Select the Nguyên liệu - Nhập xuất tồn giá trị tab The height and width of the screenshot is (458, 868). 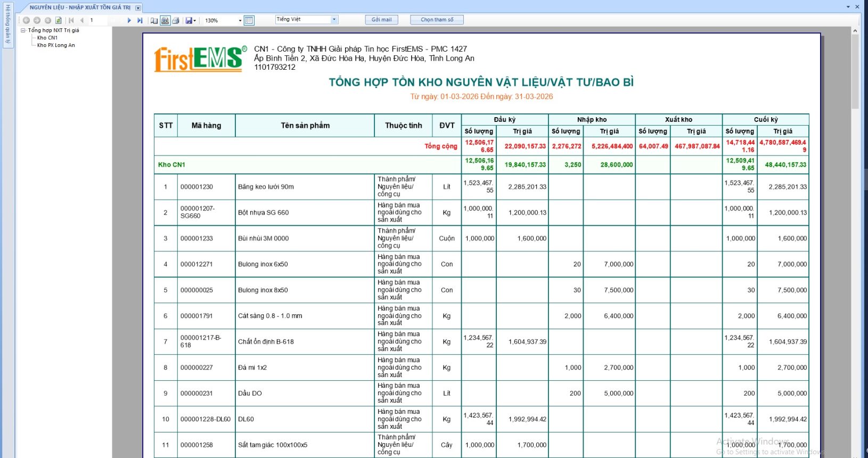(80, 7)
